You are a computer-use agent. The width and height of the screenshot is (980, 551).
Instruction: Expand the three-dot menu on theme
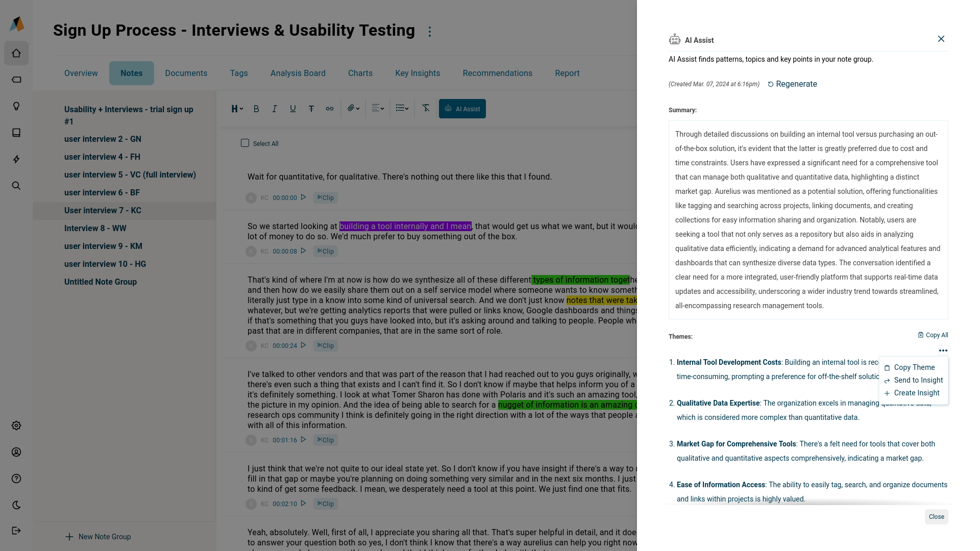click(943, 350)
